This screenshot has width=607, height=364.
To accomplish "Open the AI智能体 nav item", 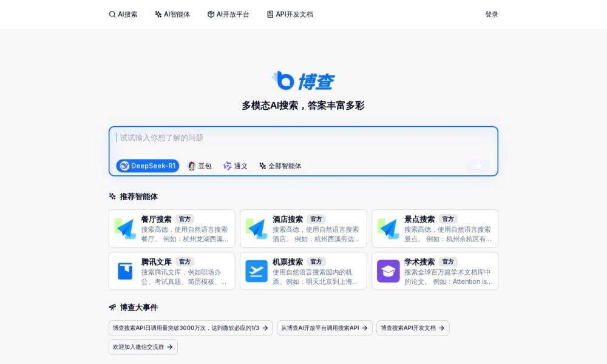I will [172, 15].
